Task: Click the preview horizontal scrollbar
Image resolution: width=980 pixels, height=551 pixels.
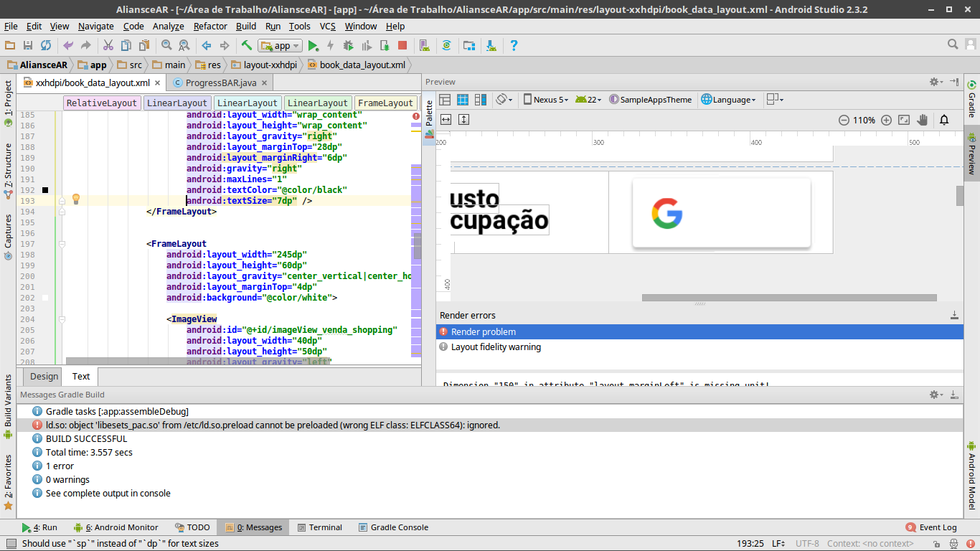Action: [789, 298]
